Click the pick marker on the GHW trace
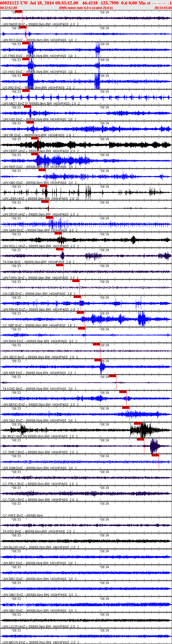The height and width of the screenshot is (644, 172). click(x=50, y=217)
